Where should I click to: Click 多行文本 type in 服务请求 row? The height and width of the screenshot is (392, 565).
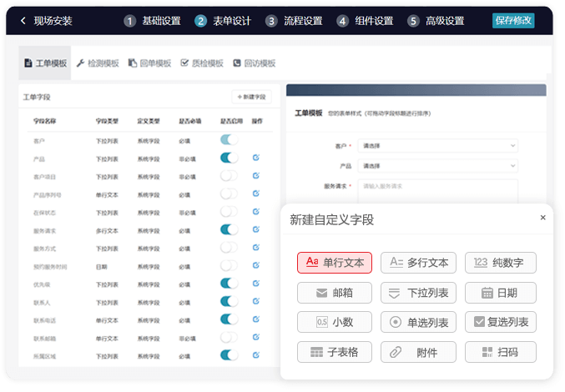pyautogui.click(x=107, y=231)
